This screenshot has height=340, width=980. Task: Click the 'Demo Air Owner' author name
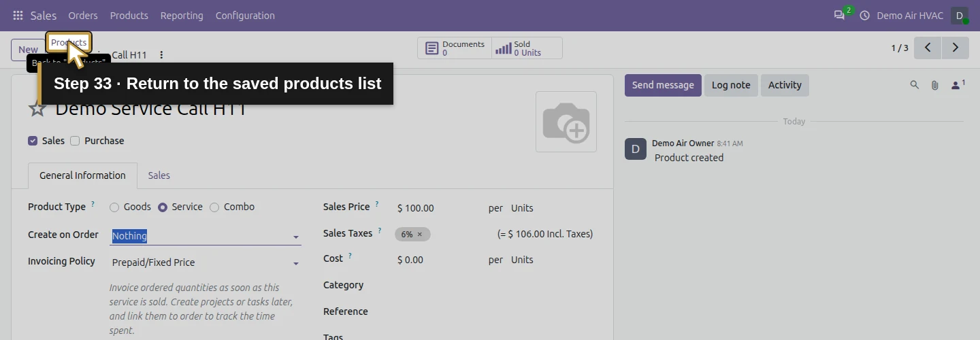683,143
